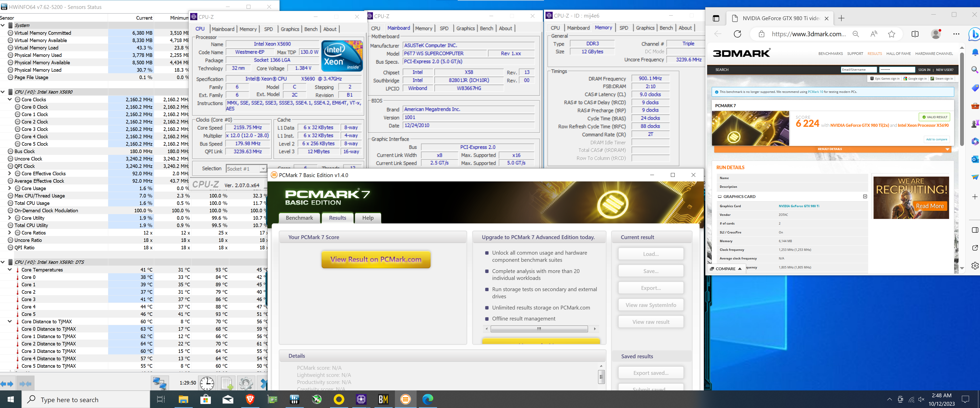Expand Core Effective Clocks node
This screenshot has width=980, height=408.
10,174
